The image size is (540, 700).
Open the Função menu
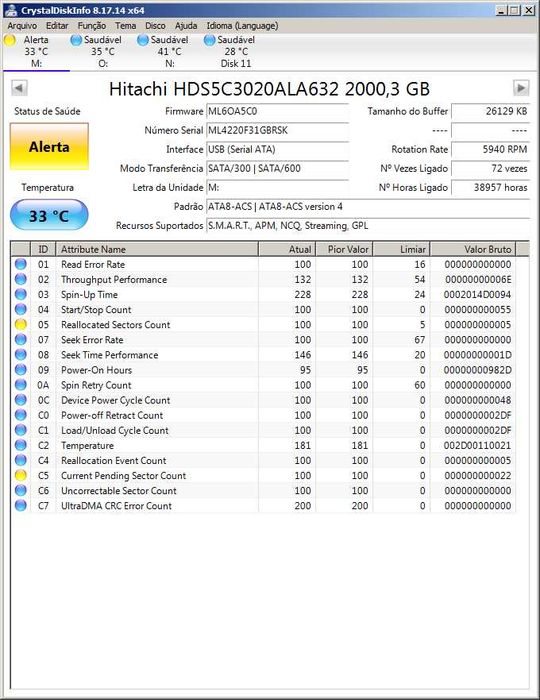click(92, 26)
